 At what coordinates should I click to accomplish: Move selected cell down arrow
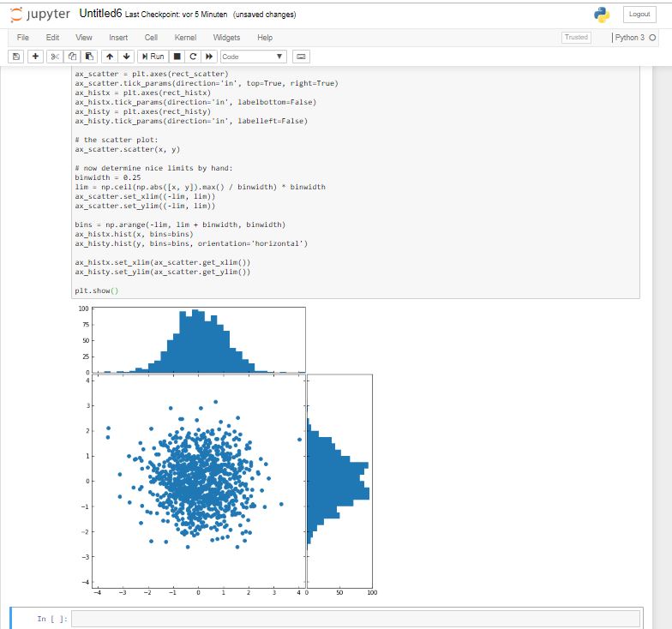pyautogui.click(x=127, y=57)
